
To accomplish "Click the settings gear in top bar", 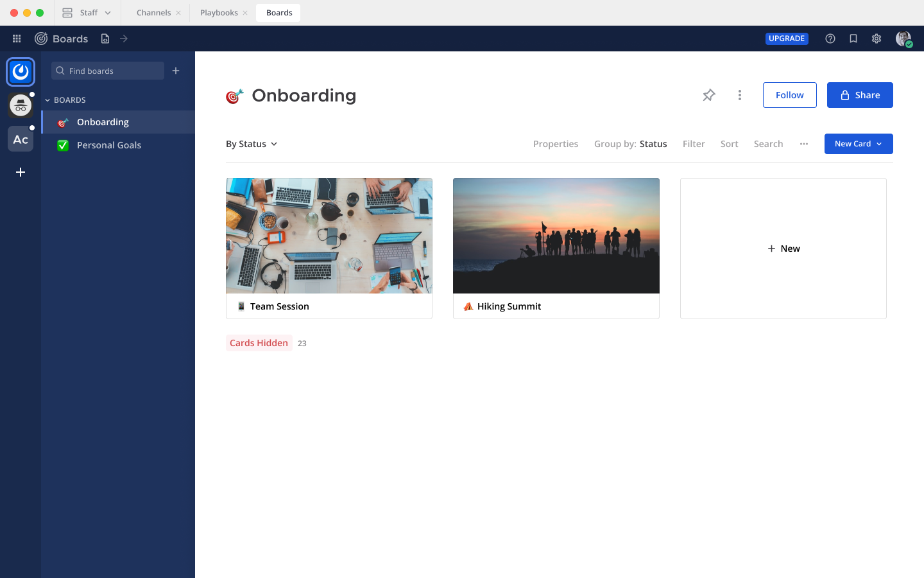I will [877, 39].
